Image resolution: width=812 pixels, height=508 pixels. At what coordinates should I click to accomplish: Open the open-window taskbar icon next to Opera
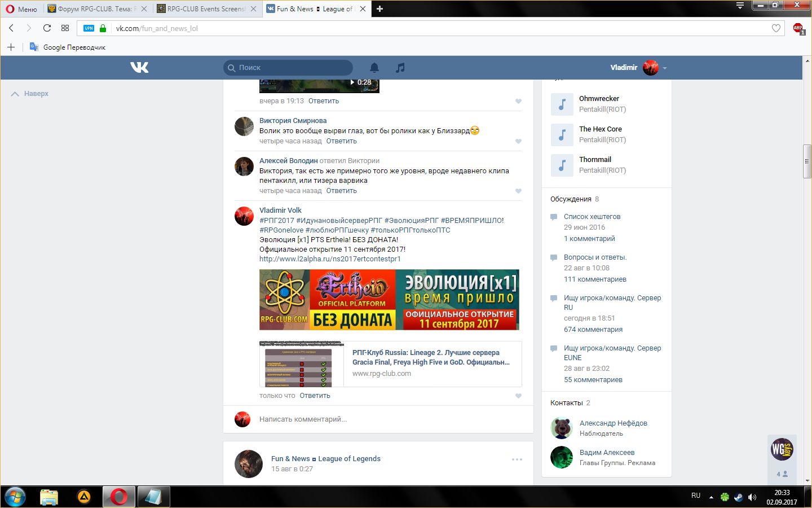point(153,497)
